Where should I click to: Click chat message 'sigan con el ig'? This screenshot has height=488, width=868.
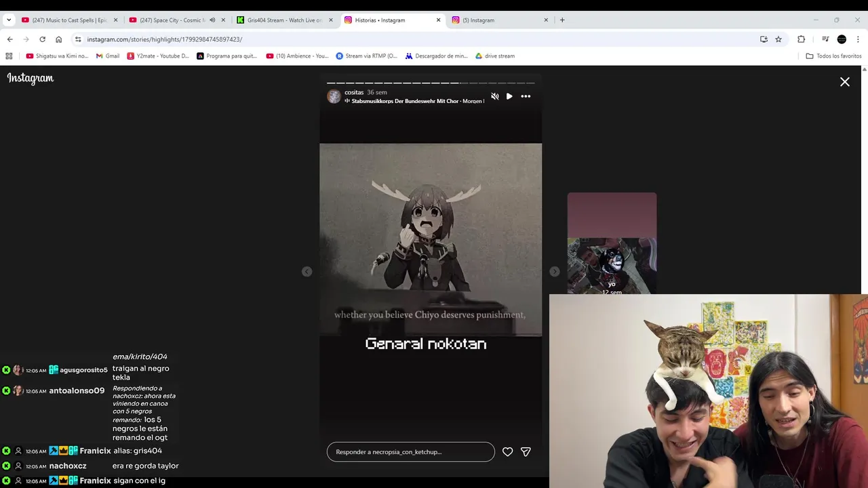[x=140, y=481]
